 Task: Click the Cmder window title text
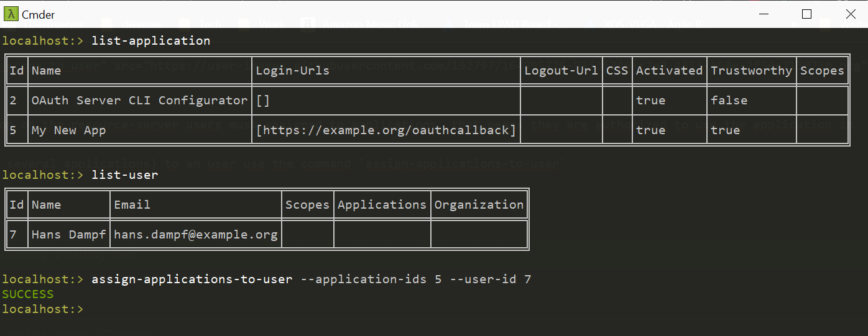click(38, 14)
